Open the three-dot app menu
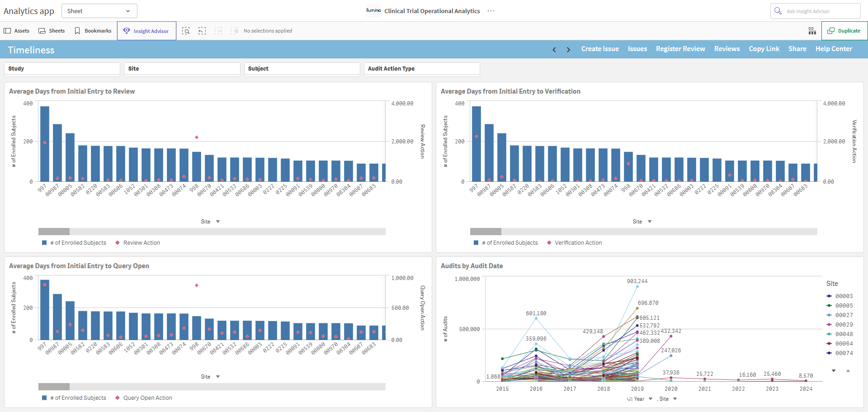This screenshot has width=868, height=412. [x=491, y=11]
